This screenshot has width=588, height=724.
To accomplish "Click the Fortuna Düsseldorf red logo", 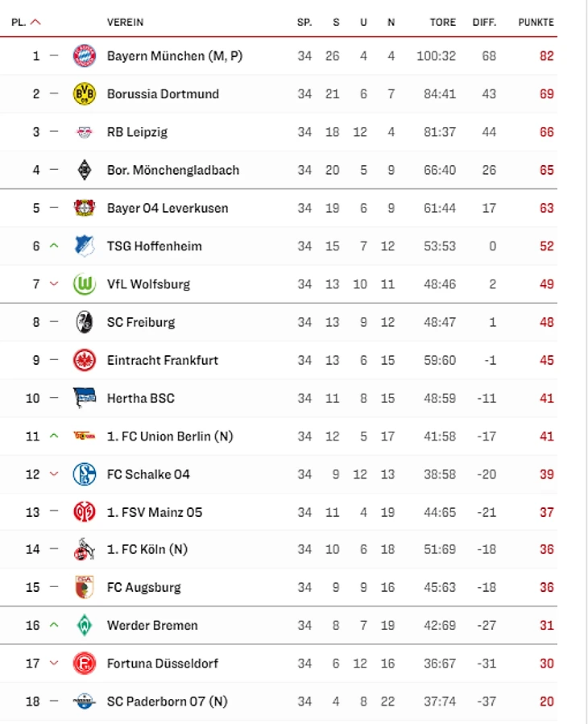I will tap(84, 663).
